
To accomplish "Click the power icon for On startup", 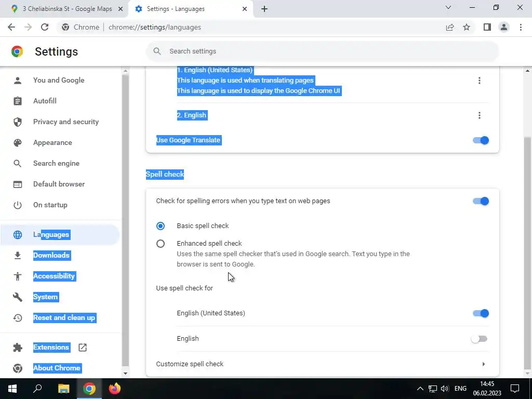I will [17, 205].
